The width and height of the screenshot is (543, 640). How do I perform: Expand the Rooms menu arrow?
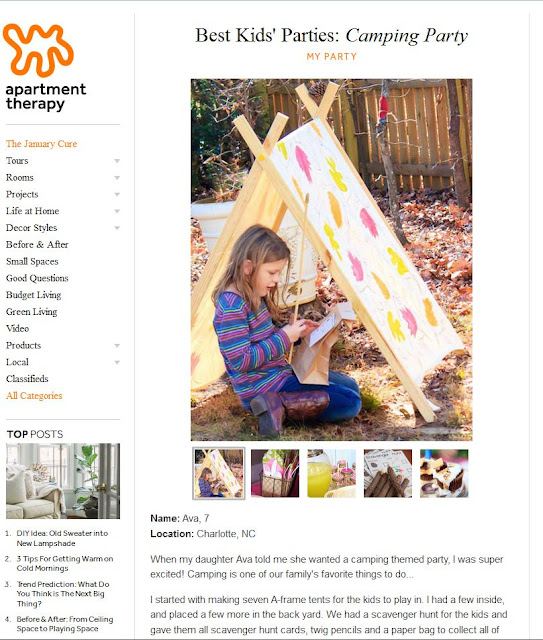pos(117,178)
